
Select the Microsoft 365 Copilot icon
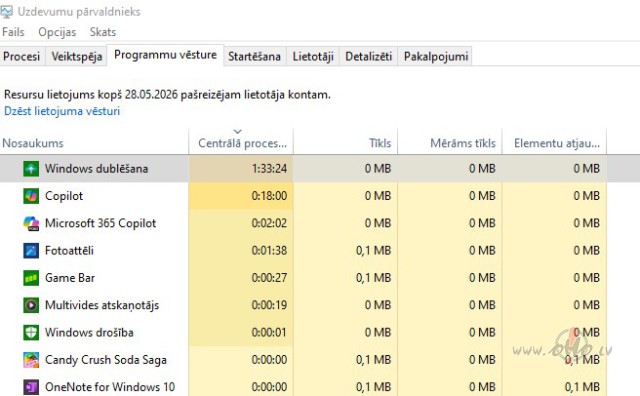tap(31, 223)
